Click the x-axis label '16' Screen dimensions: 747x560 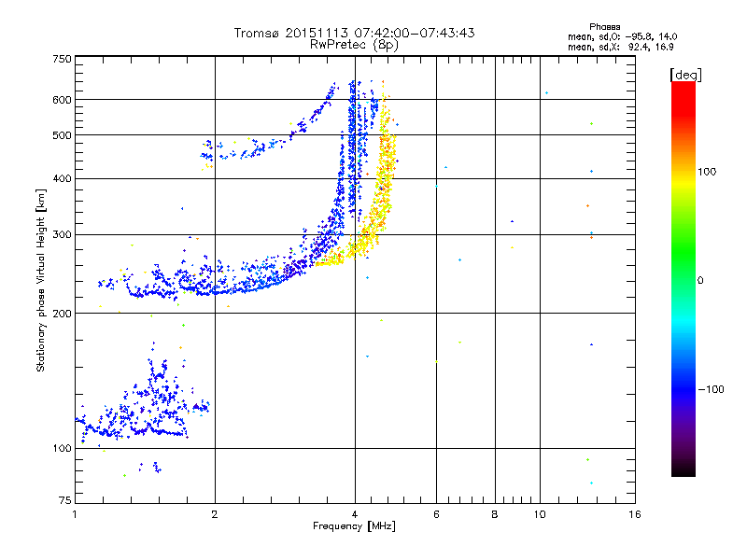(635, 514)
